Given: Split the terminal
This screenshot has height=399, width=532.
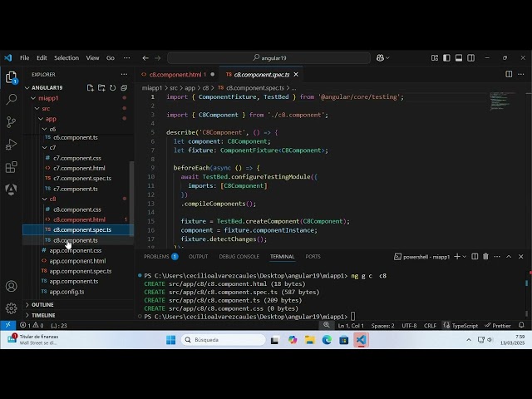Looking at the screenshot, I should tap(475, 257).
